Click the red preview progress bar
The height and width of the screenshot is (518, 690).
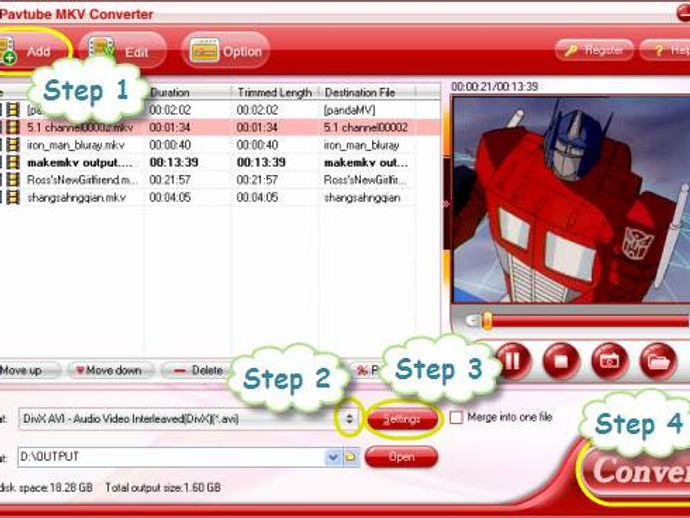point(590,321)
